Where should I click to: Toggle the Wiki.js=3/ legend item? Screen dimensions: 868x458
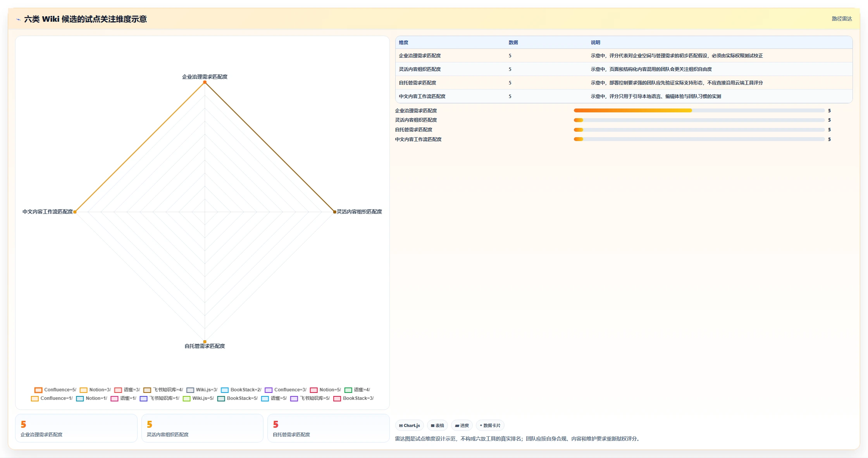202,390
